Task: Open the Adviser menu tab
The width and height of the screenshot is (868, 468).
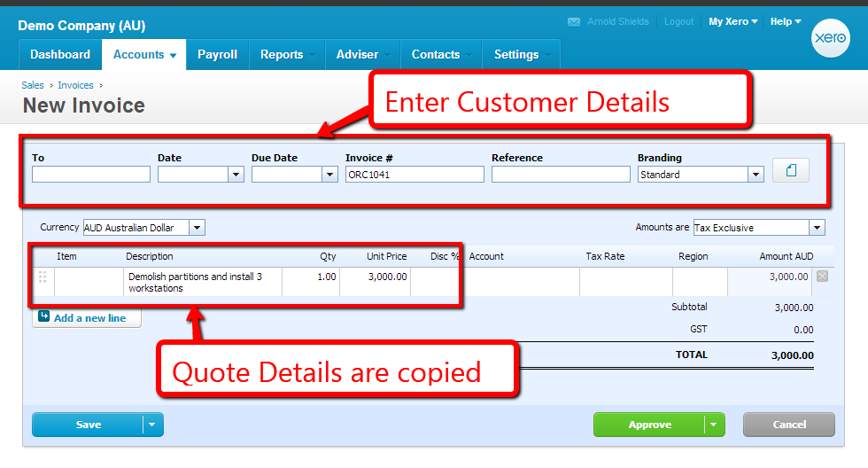Action: point(363,54)
